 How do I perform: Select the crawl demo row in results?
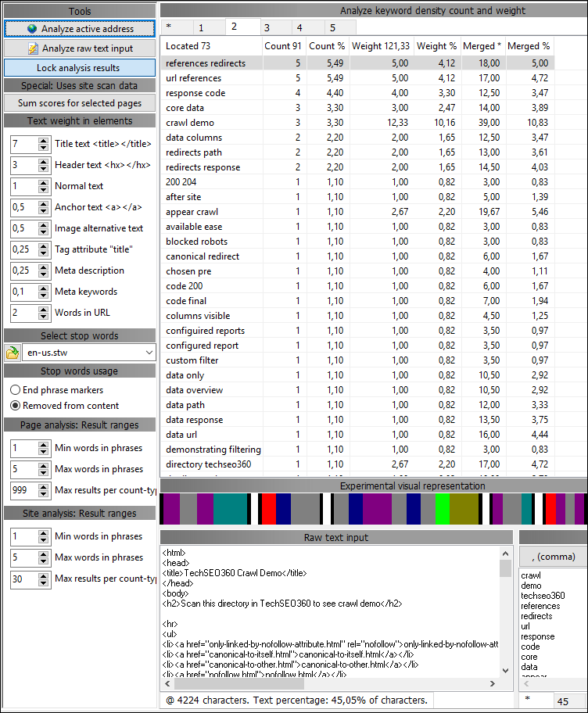pyautogui.click(x=190, y=123)
